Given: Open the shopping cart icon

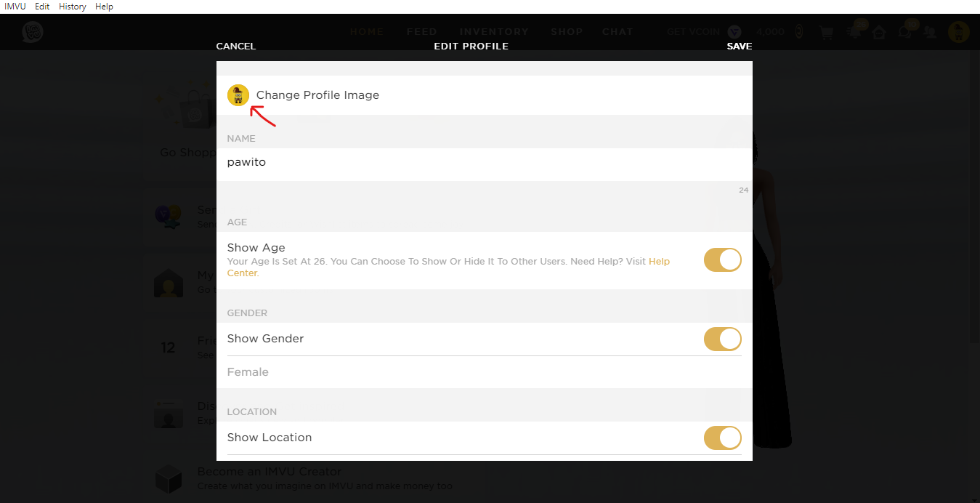Looking at the screenshot, I should (x=826, y=33).
